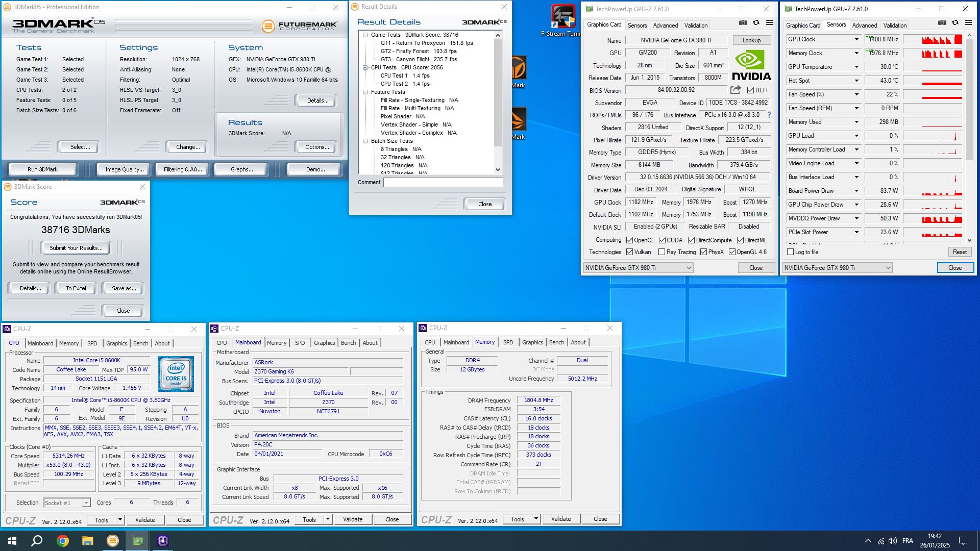Open the Tools dropdown arrow in CPU-Z Memory window

pos(536,519)
